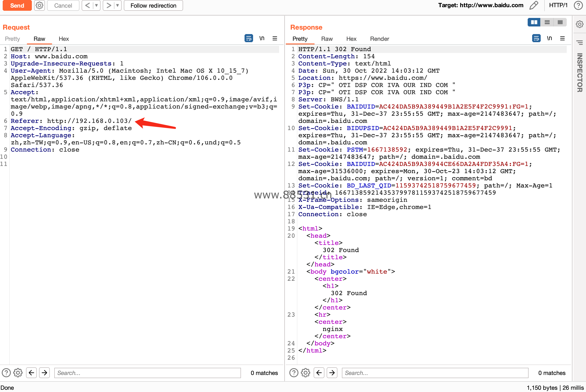Expand the INSPECTOR side panel
This screenshot has height=392, width=586.
tap(579, 72)
